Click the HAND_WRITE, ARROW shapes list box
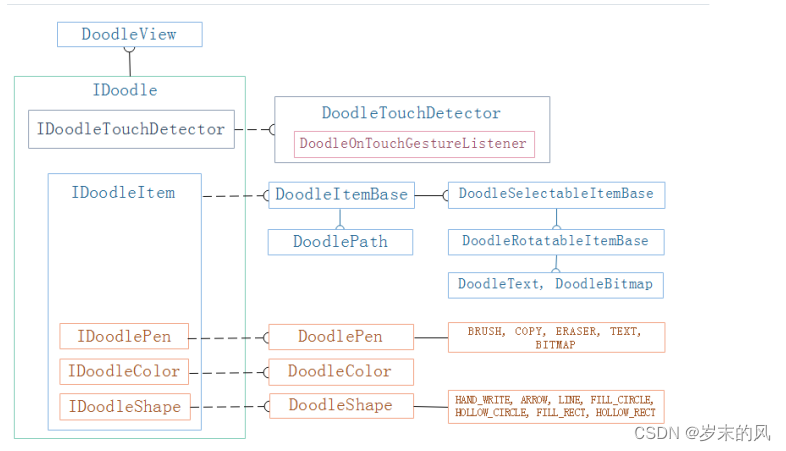Image resolution: width=786 pixels, height=451 pixels. (x=556, y=407)
